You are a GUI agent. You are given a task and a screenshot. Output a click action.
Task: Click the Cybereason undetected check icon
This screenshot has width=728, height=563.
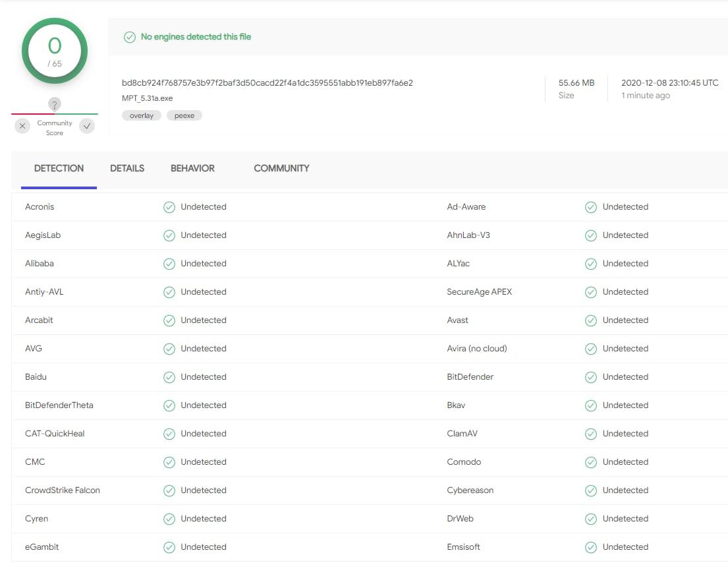coord(590,490)
